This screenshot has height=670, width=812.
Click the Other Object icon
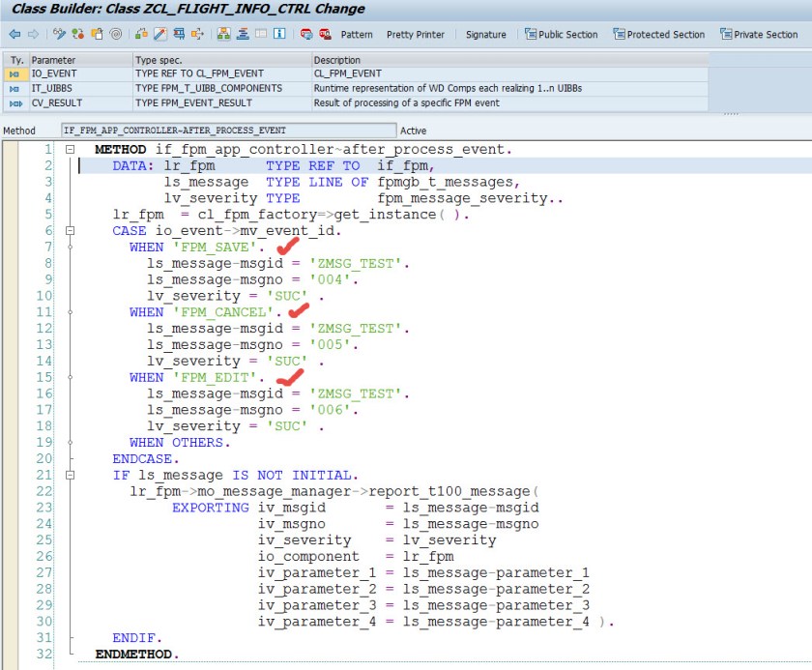(x=98, y=34)
